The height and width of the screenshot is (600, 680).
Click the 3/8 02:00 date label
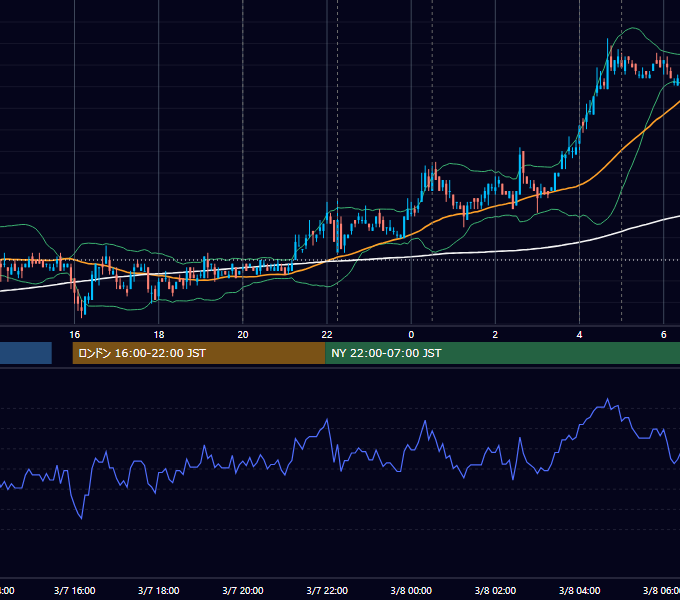495,590
